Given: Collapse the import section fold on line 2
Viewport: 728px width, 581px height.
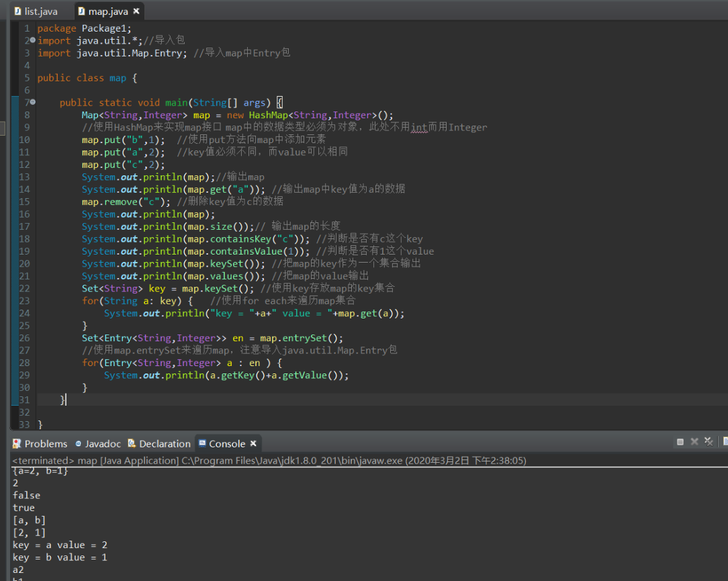Looking at the screenshot, I should 32,41.
